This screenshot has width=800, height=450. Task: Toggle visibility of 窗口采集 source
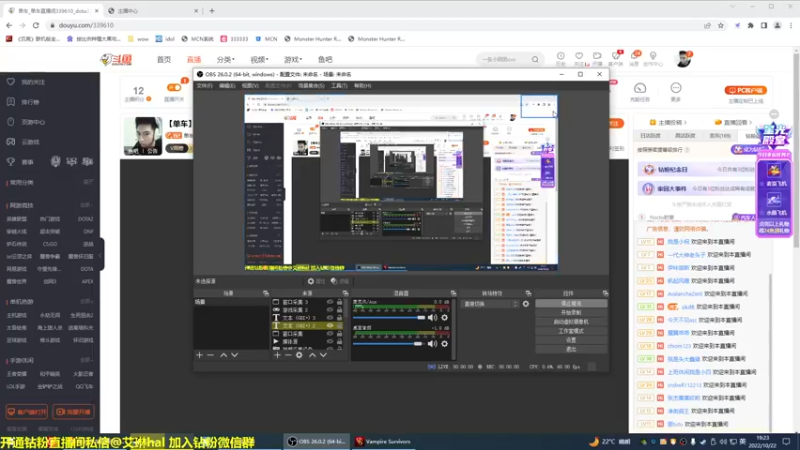[330, 334]
